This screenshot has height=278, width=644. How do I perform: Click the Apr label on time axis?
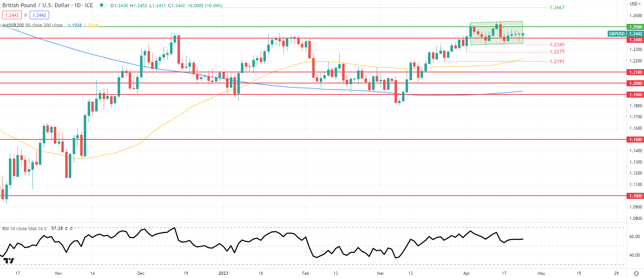(x=467, y=273)
